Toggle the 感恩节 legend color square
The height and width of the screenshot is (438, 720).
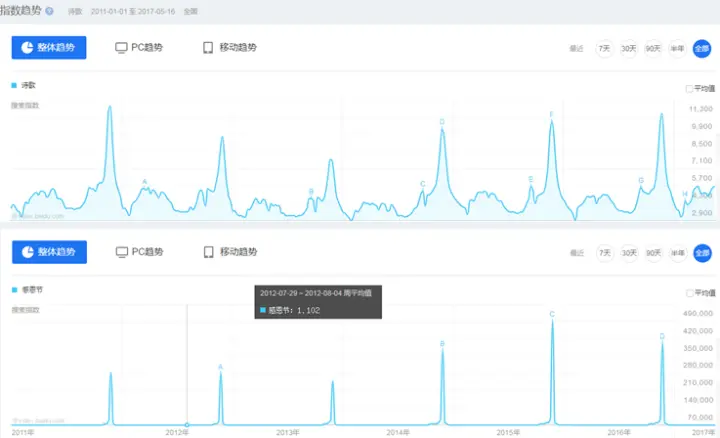coord(14,290)
